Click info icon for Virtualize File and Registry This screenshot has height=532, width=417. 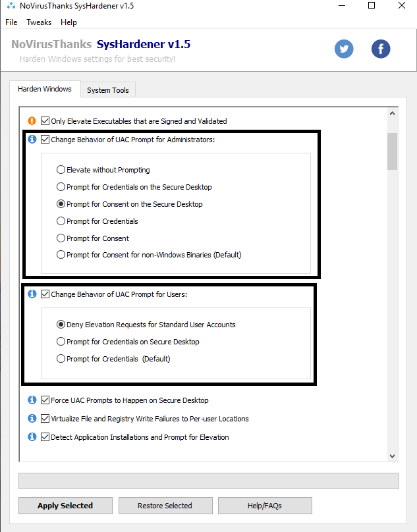(32, 418)
